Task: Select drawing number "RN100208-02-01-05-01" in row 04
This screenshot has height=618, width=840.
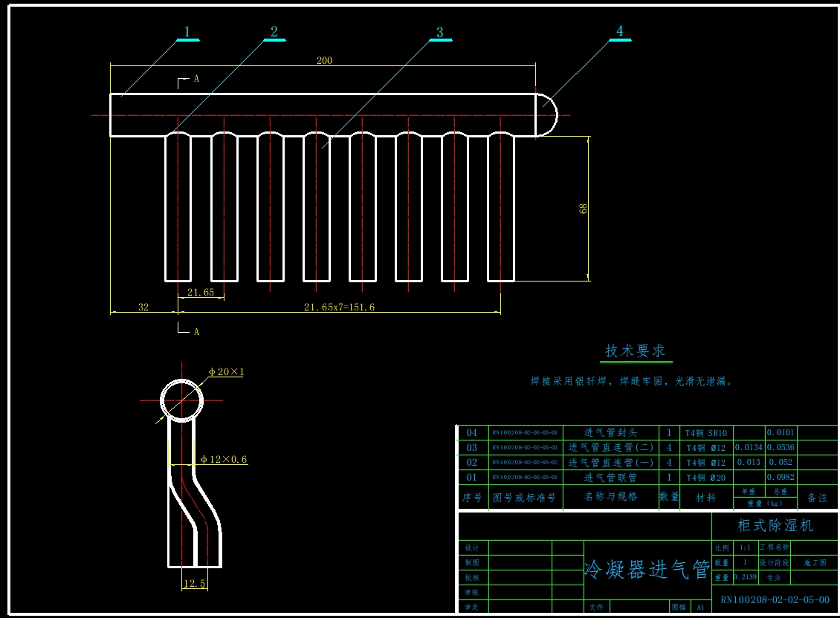Action: coord(525,432)
